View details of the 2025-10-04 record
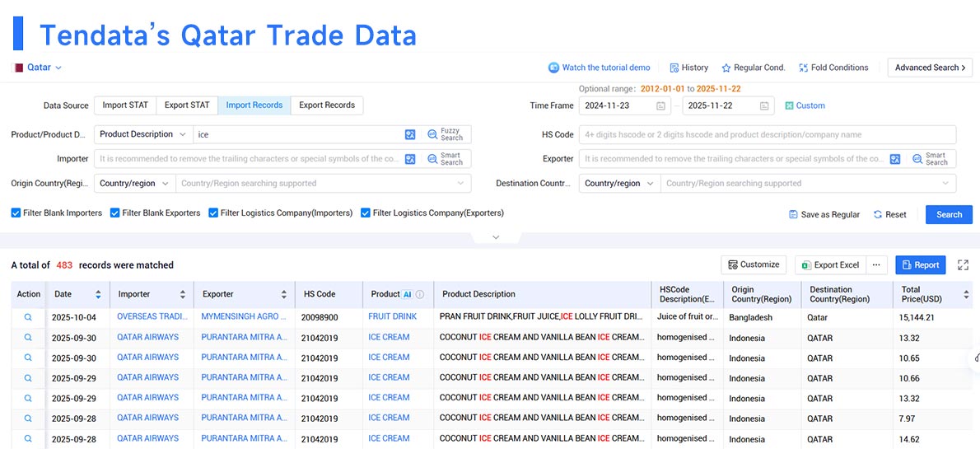980x449 pixels. point(28,317)
